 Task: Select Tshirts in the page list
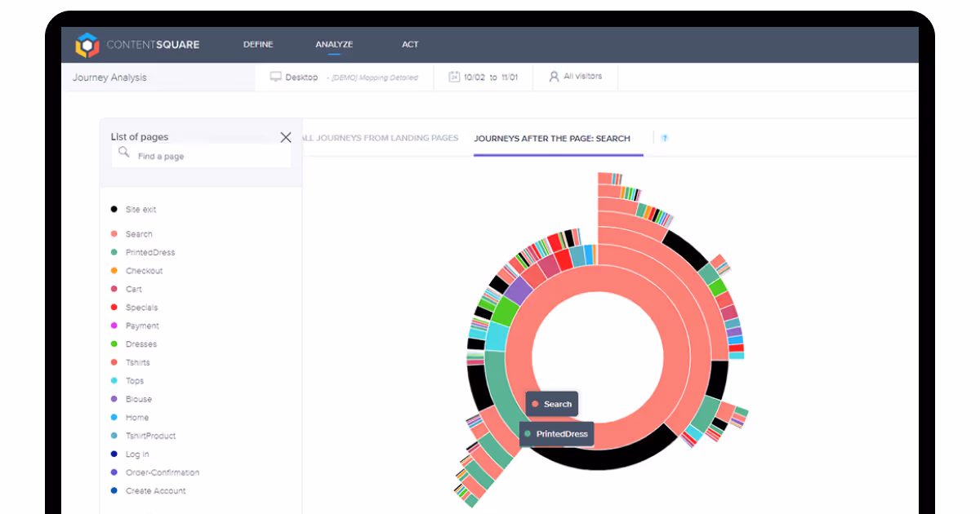(x=138, y=363)
